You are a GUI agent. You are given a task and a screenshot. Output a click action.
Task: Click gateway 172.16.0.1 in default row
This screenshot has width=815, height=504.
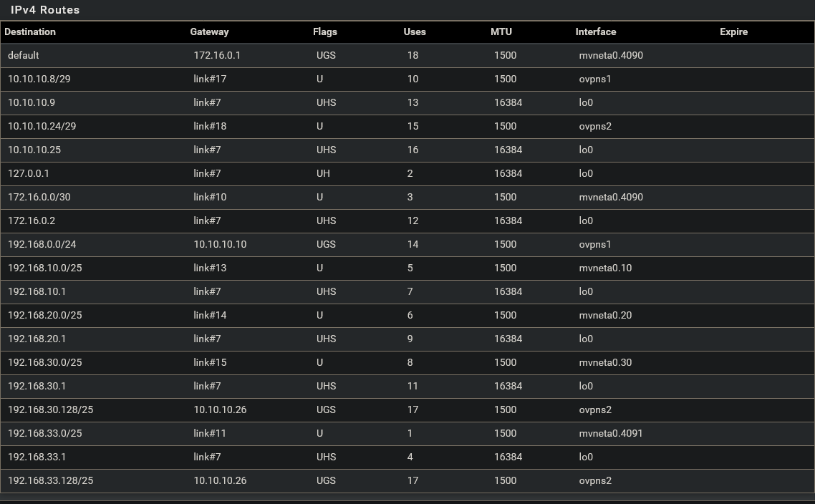pos(217,55)
